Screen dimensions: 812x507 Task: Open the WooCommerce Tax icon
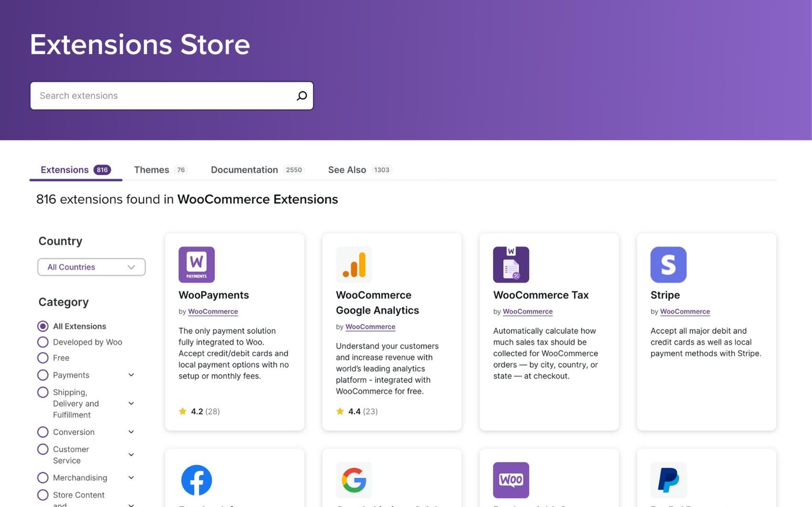tap(511, 264)
